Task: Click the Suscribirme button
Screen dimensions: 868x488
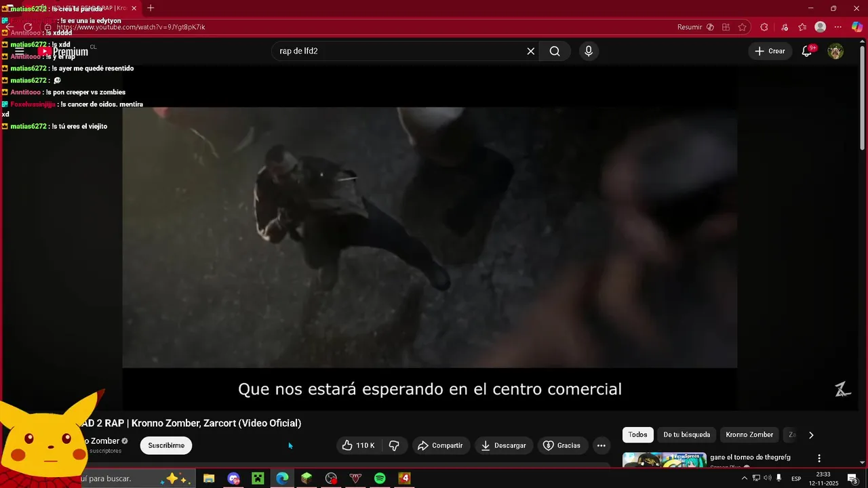Action: coord(166,445)
